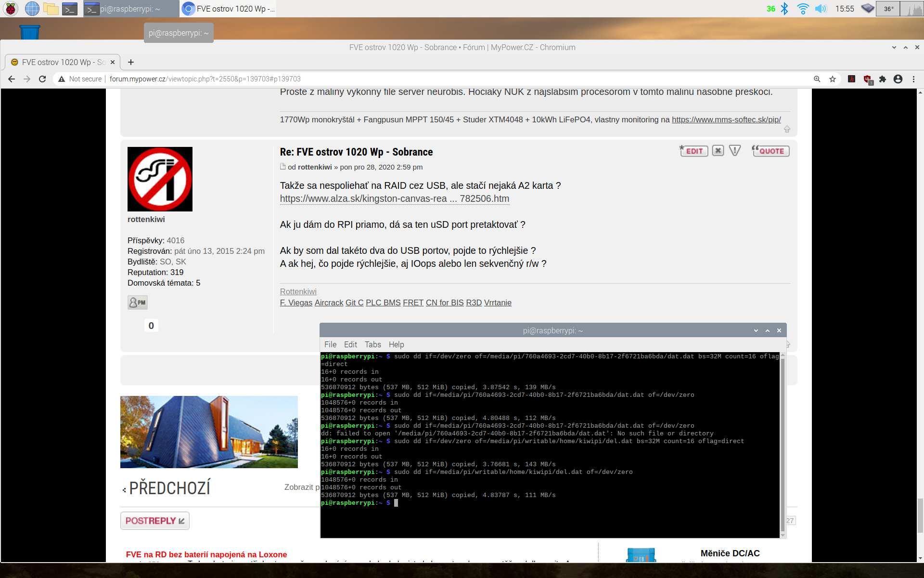Open the terminal Edit menu
Screen dimensions: 924x578
click(350, 344)
